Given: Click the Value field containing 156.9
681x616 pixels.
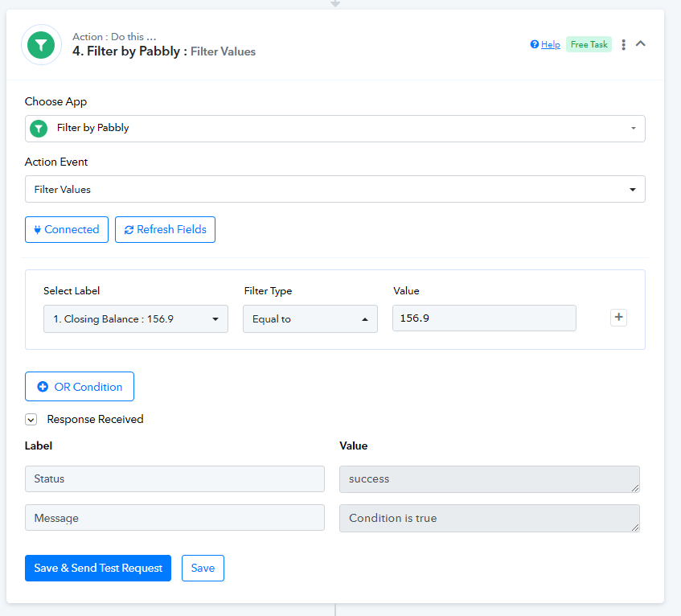Looking at the screenshot, I should 484,318.
